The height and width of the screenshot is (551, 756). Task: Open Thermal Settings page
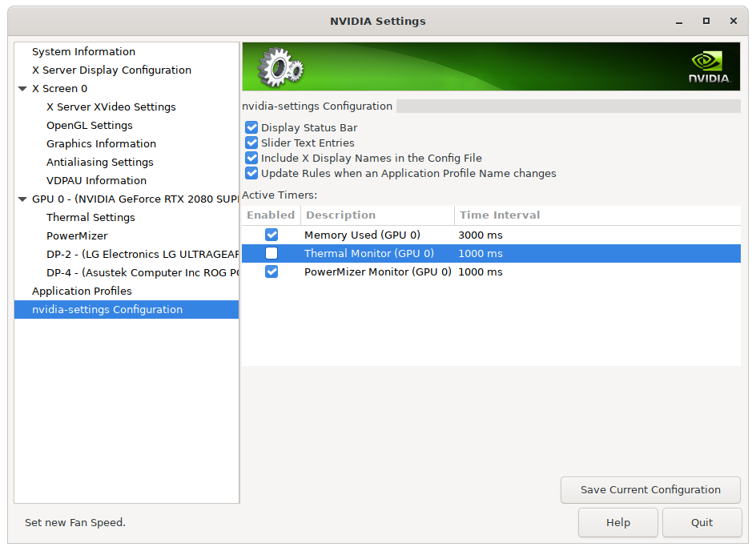point(90,217)
